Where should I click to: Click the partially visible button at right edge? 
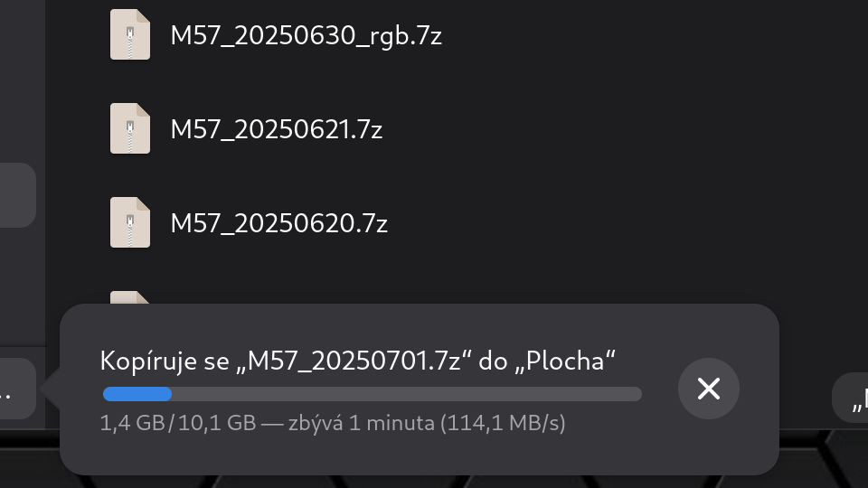pyautogui.click(x=850, y=398)
